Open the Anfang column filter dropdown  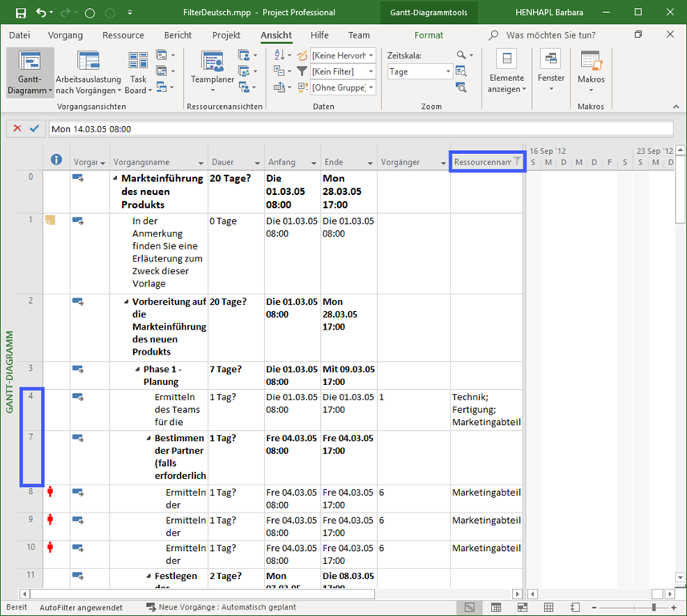tap(314, 163)
